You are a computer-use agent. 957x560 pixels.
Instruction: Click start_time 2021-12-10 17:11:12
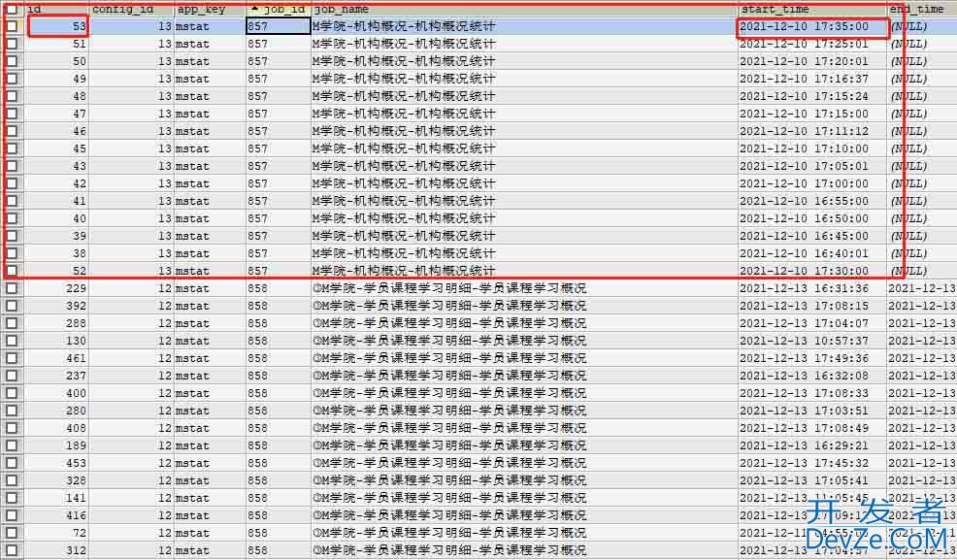pyautogui.click(x=811, y=131)
